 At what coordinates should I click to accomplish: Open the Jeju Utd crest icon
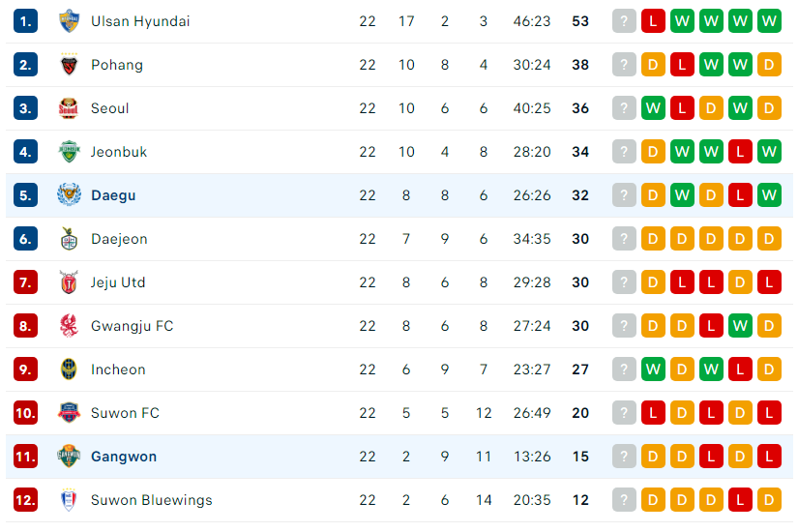[x=69, y=282]
